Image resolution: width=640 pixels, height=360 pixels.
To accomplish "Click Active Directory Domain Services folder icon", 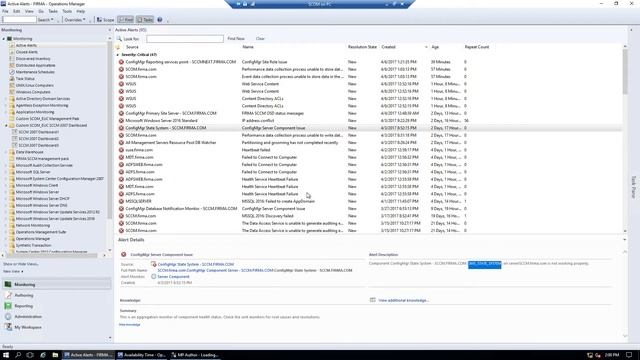I will [12, 99].
